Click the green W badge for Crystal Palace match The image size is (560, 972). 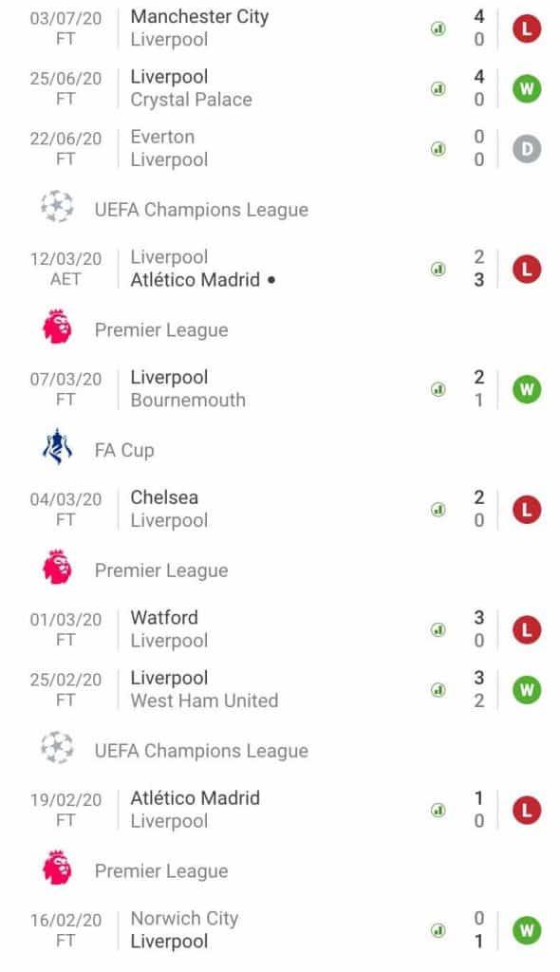tap(526, 87)
